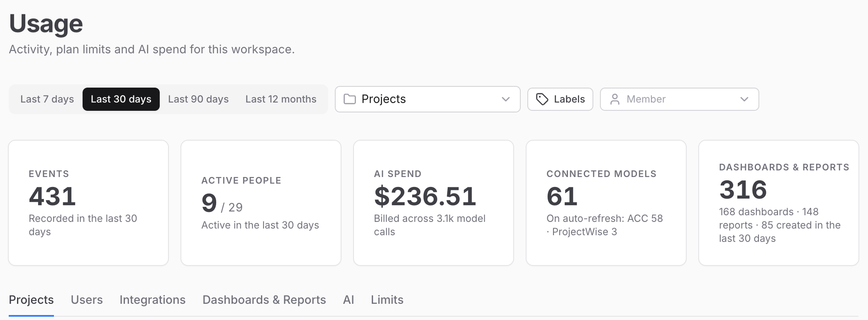The height and width of the screenshot is (320, 868).
Task: Click 'Recorded in the last 30 days' text
Action: pyautogui.click(x=83, y=225)
